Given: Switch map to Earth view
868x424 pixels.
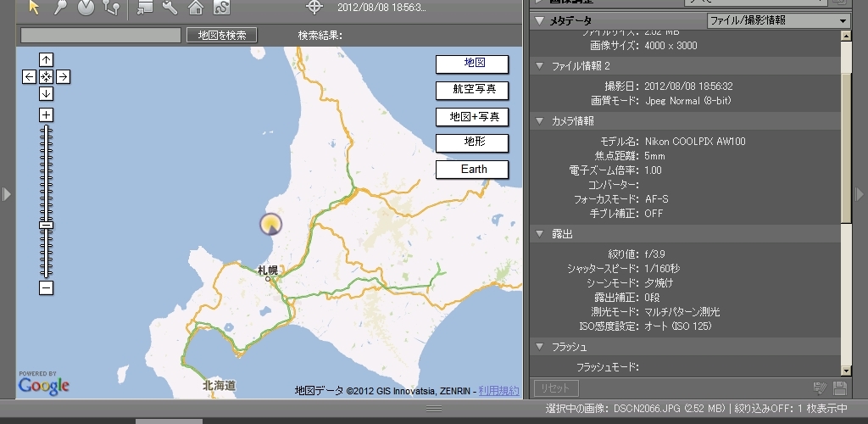Looking at the screenshot, I should pyautogui.click(x=472, y=170).
